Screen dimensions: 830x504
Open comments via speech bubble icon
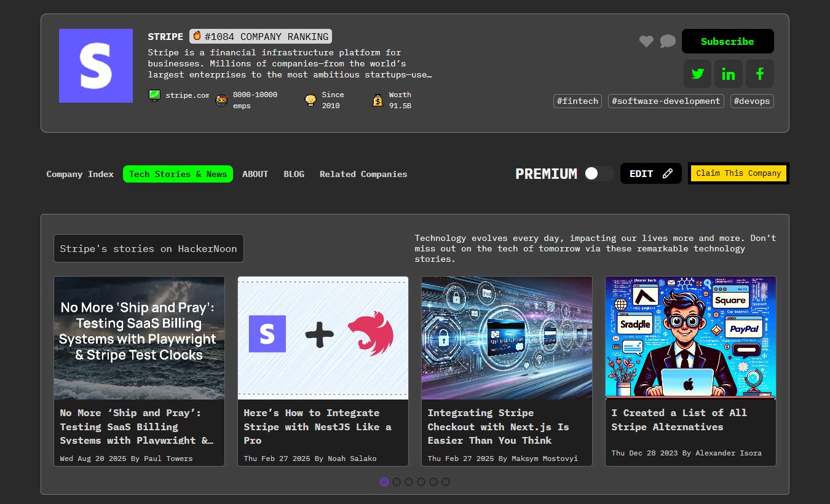(668, 41)
